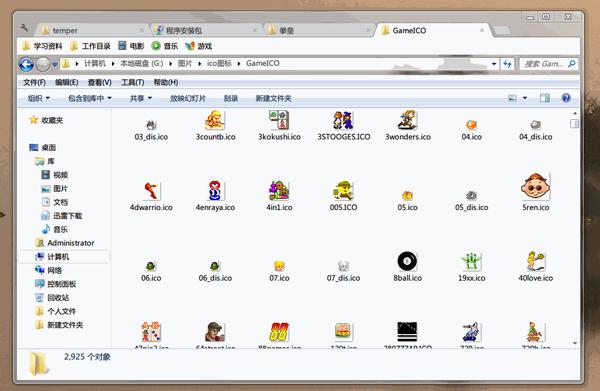Viewport: 600px width, 391px height.
Task: Expand the address bar history dropdown
Action: point(494,64)
